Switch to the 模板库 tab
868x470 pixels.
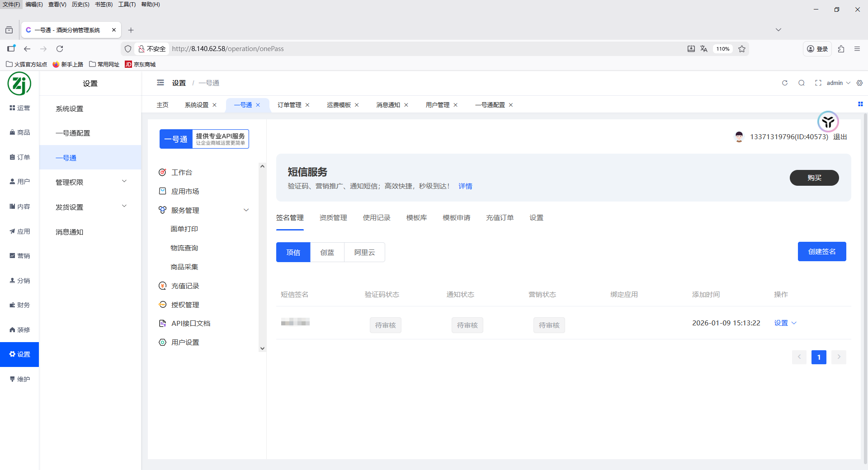[x=416, y=218]
